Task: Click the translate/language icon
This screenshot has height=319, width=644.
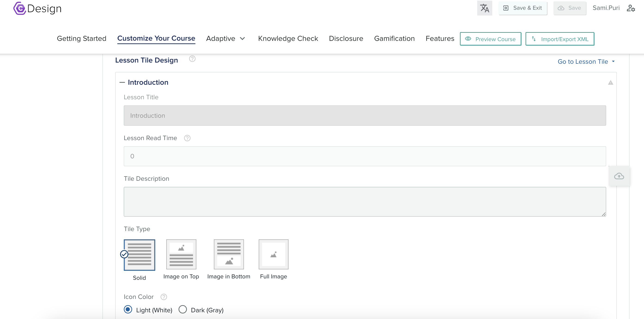Action: (484, 8)
